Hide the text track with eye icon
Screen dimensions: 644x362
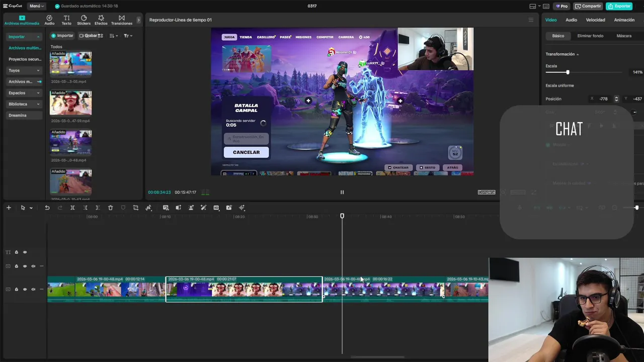click(25, 252)
